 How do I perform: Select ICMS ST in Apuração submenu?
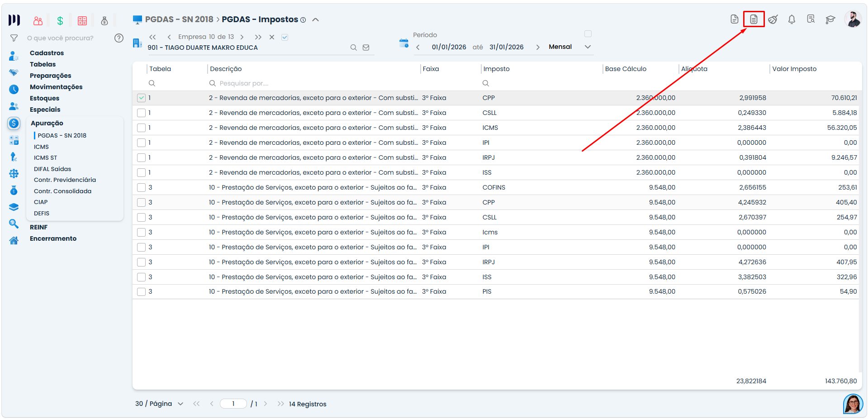tap(46, 158)
